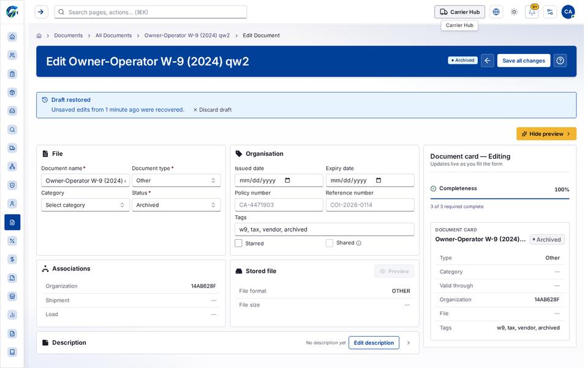588x368 pixels.
Task: Click the home breadcrumb icon
Action: [x=39, y=36]
